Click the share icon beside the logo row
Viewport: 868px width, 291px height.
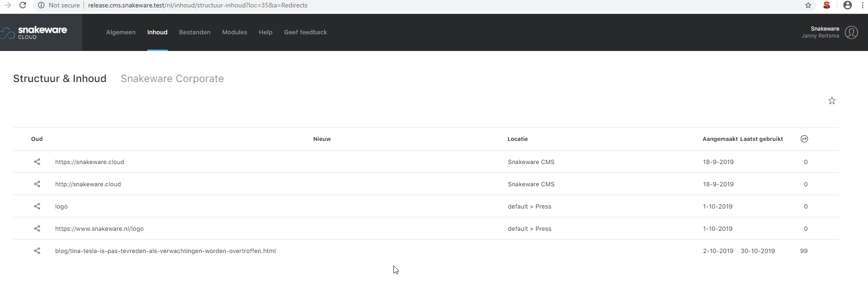[x=37, y=206]
